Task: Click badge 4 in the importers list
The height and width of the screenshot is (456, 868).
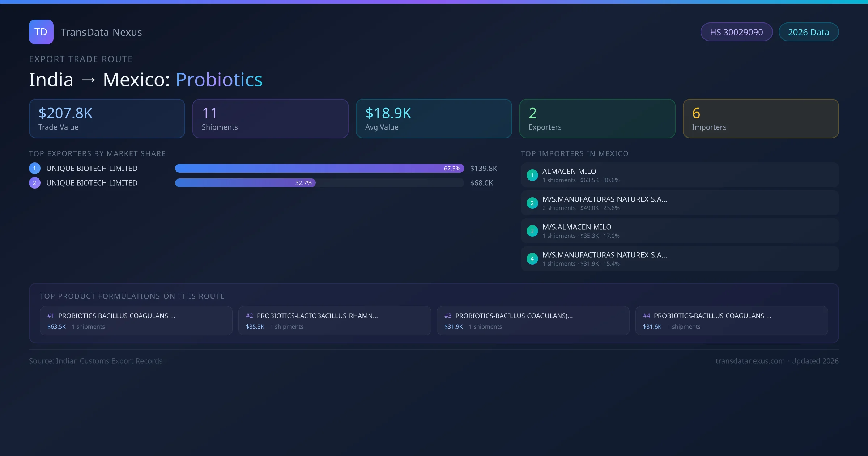Action: (532, 259)
